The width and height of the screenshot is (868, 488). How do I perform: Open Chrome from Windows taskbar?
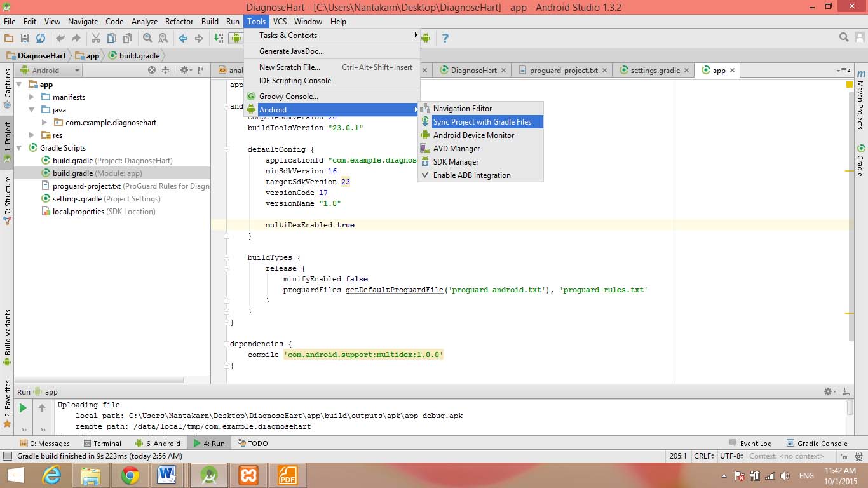point(130,475)
